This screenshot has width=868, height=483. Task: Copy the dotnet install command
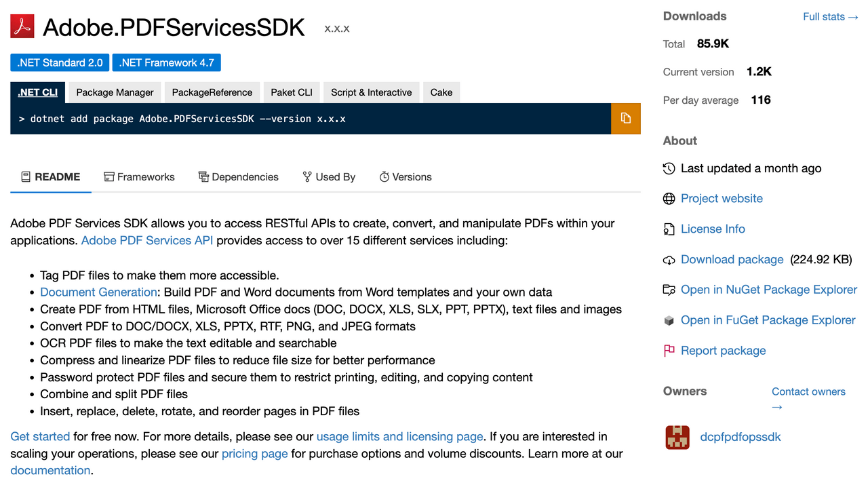click(x=626, y=119)
